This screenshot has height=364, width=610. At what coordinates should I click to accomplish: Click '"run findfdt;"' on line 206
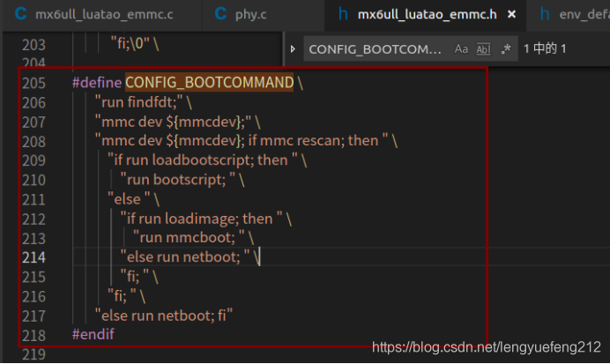[x=139, y=102]
